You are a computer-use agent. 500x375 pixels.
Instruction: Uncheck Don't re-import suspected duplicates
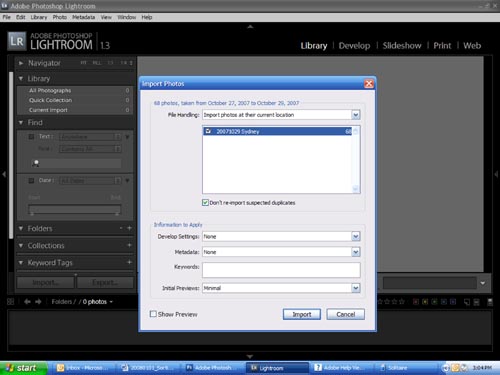click(x=205, y=203)
